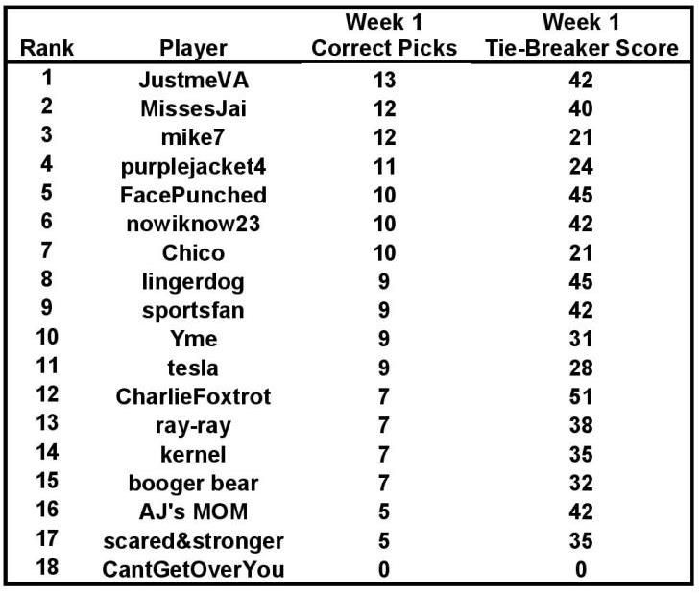Select purplejacket4 in the player column

[x=193, y=167]
